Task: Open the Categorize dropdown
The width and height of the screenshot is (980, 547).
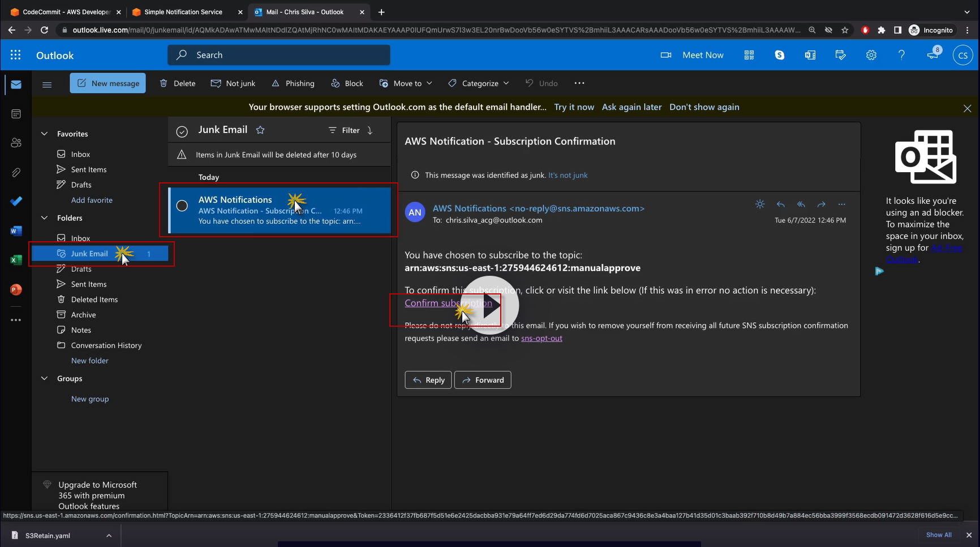Action: coord(478,83)
